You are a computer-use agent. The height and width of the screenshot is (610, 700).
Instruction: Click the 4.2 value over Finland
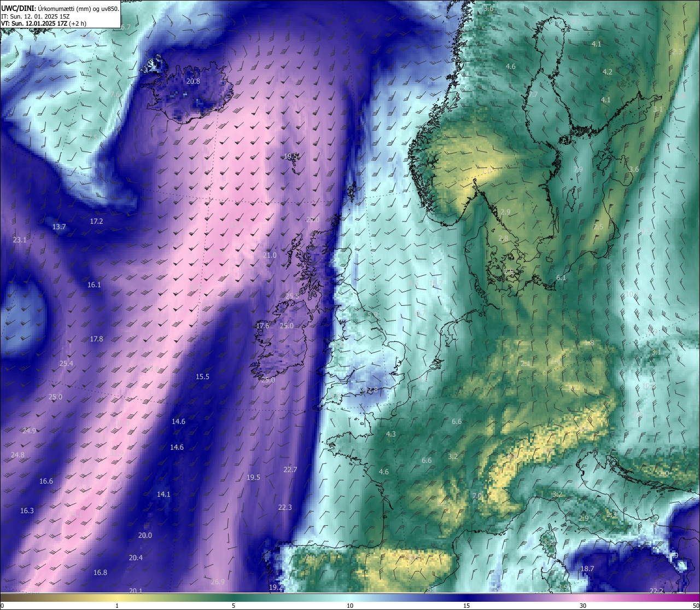608,72
